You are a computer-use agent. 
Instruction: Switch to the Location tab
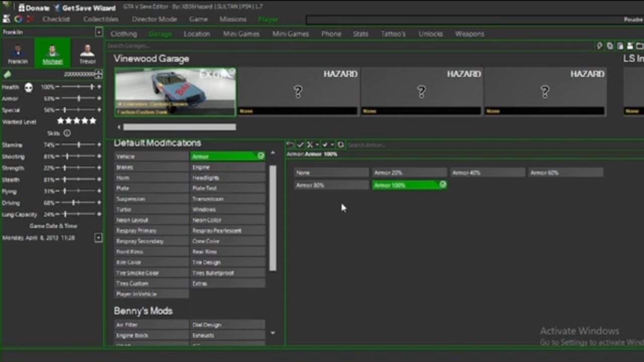click(x=197, y=34)
